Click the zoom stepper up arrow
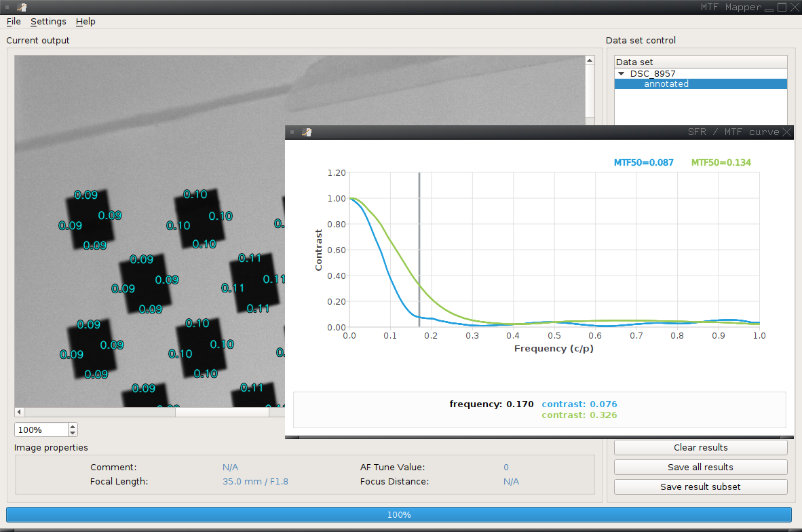The image size is (802, 532). point(73,426)
